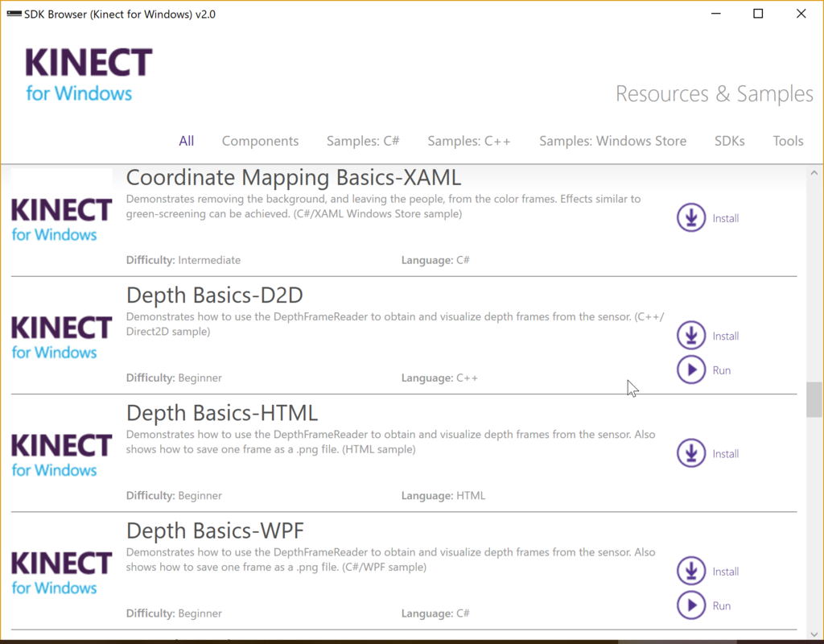824x644 pixels.
Task: Click the Coordinate Mapping Basics-XAML title
Action: click(293, 178)
